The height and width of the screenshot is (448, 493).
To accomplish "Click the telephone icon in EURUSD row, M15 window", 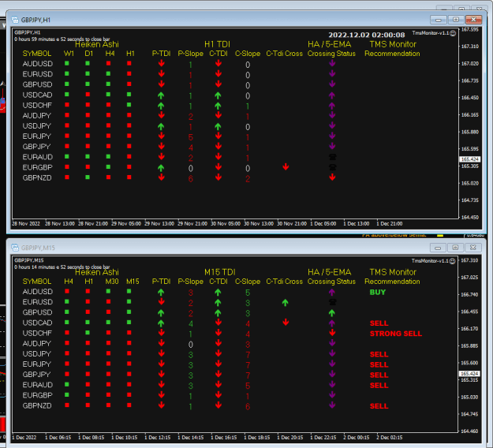I will pos(332,302).
